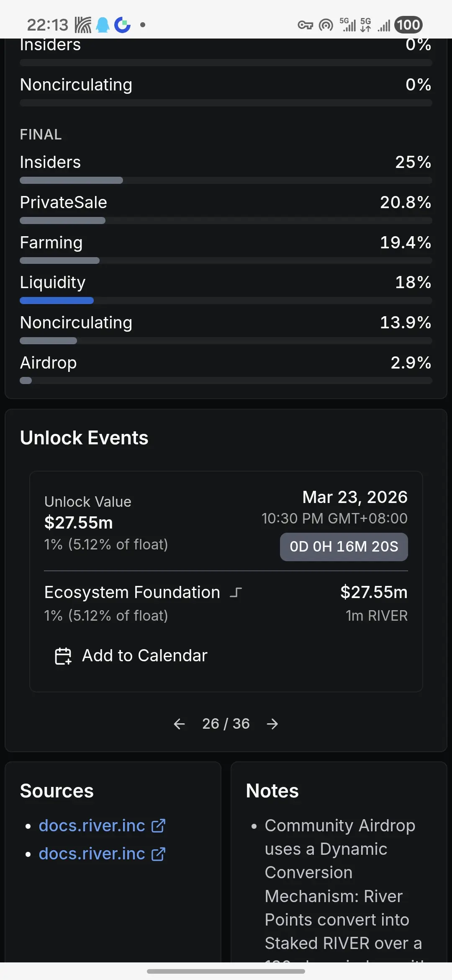Click external link icon on first docs.river.inc
The height and width of the screenshot is (980, 452).
(159, 825)
